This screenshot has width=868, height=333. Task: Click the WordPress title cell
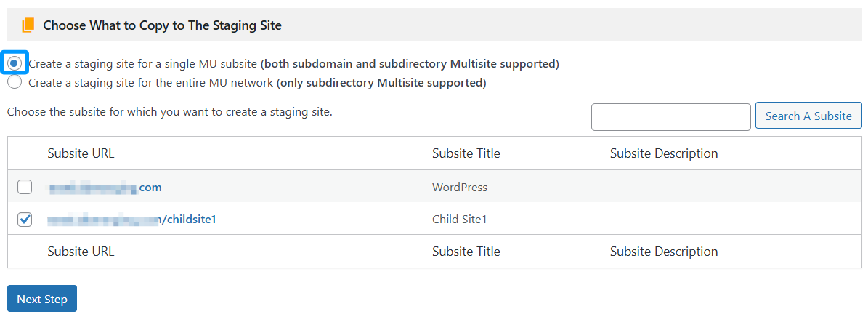click(x=459, y=188)
